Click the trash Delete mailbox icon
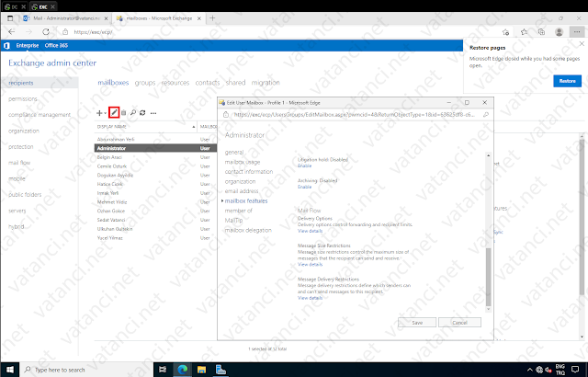 coord(123,113)
